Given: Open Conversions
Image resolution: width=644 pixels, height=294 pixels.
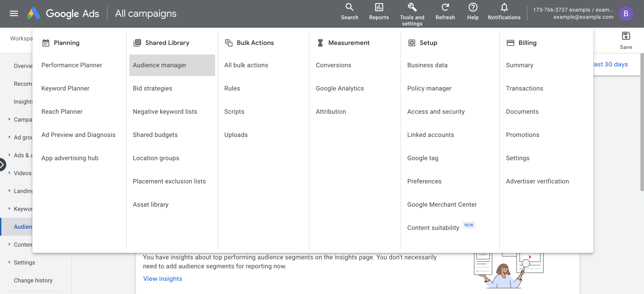Looking at the screenshot, I should (x=333, y=65).
